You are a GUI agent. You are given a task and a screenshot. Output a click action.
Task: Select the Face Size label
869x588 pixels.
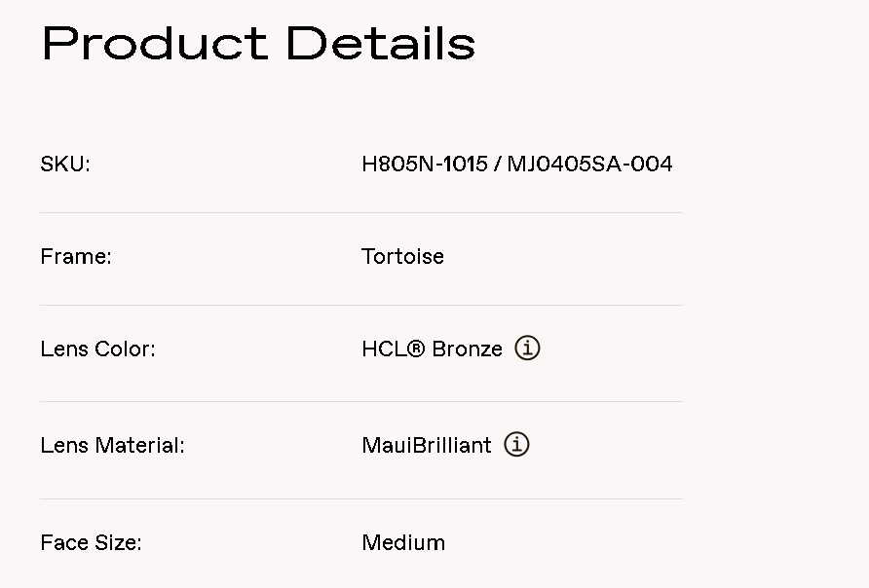[x=91, y=543]
